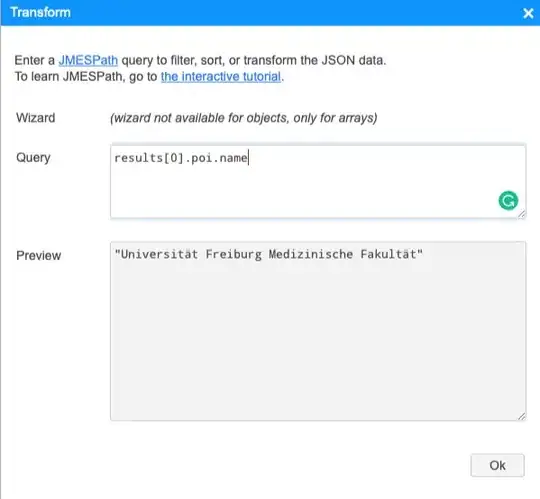Open the interactive tutorial link
540x499 pixels.
(x=221, y=76)
